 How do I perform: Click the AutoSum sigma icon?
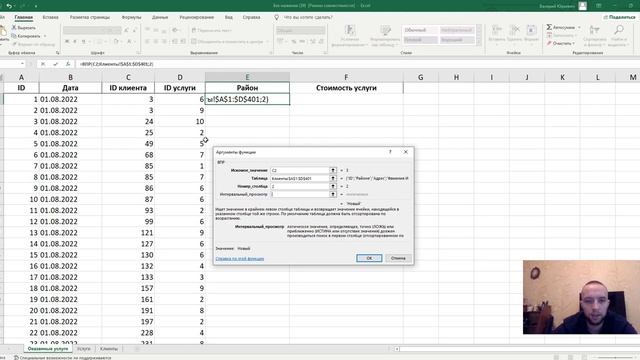(x=549, y=27)
